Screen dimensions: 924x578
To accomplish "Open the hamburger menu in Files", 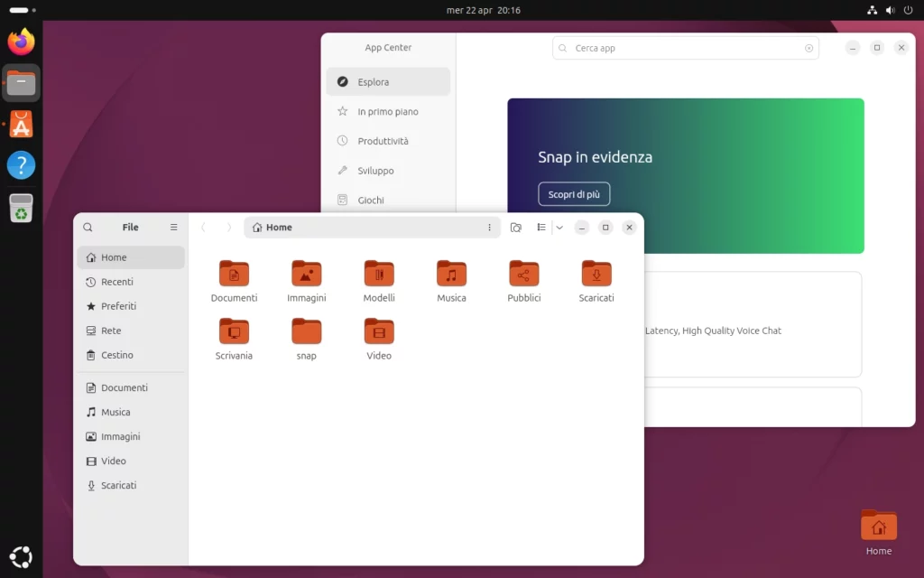I will (173, 227).
